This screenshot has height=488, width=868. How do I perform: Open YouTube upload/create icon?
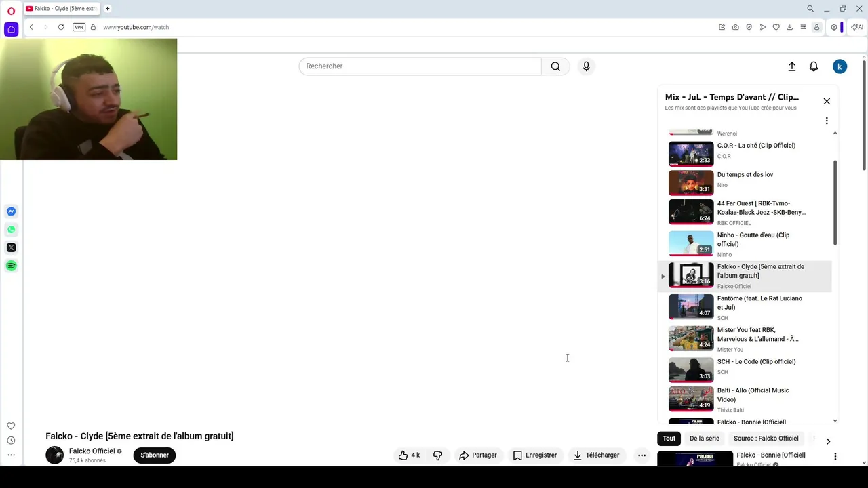(x=792, y=66)
